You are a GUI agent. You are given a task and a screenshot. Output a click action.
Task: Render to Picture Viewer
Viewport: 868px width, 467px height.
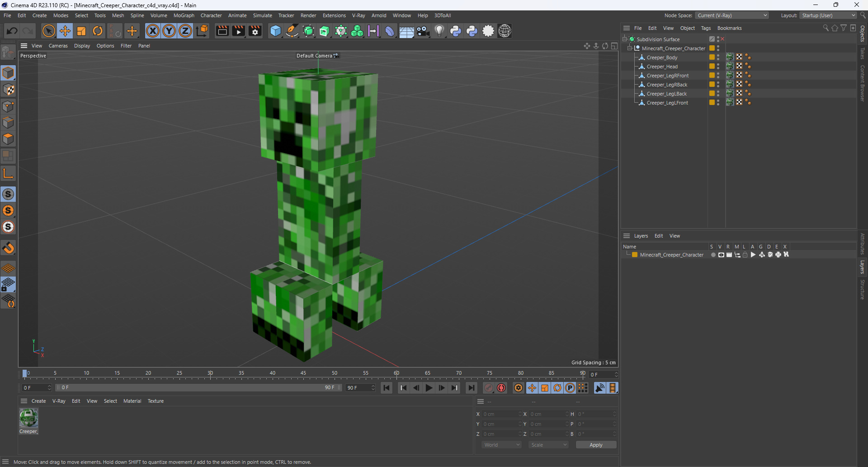point(238,31)
